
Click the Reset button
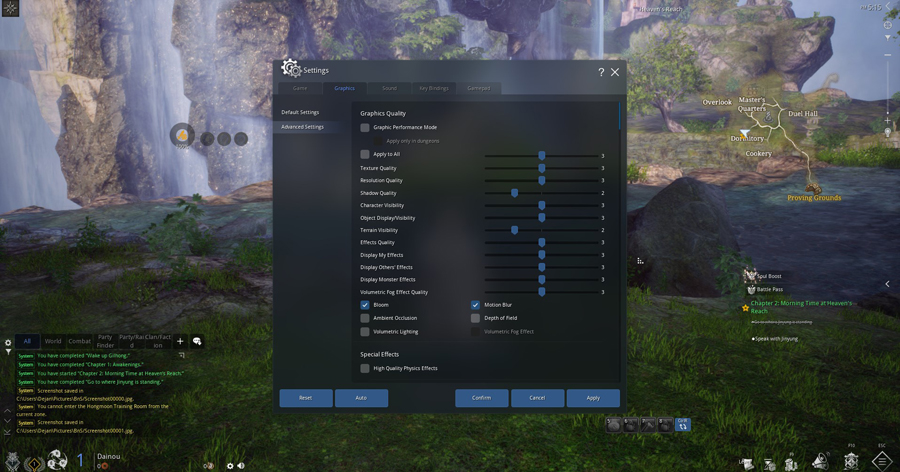point(306,398)
